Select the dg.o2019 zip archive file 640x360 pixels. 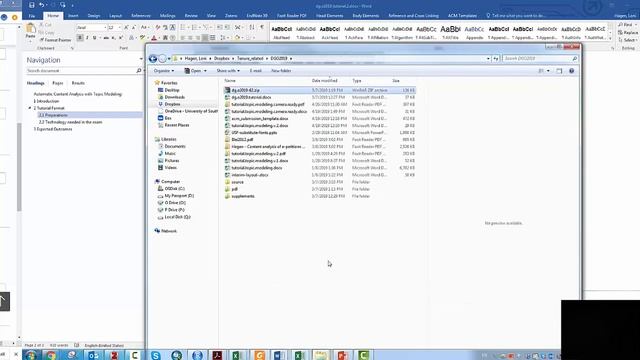click(319, 90)
